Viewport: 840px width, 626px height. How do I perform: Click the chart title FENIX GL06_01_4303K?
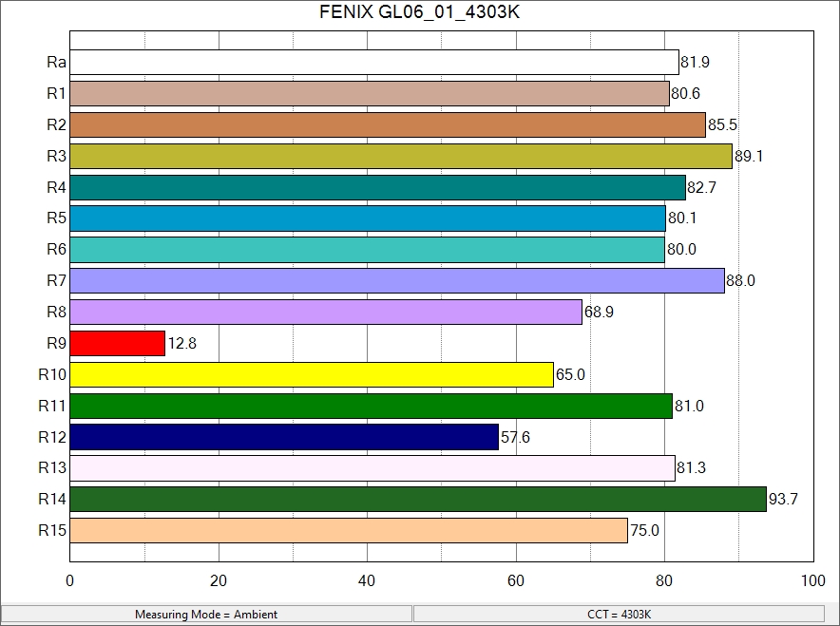click(419, 13)
